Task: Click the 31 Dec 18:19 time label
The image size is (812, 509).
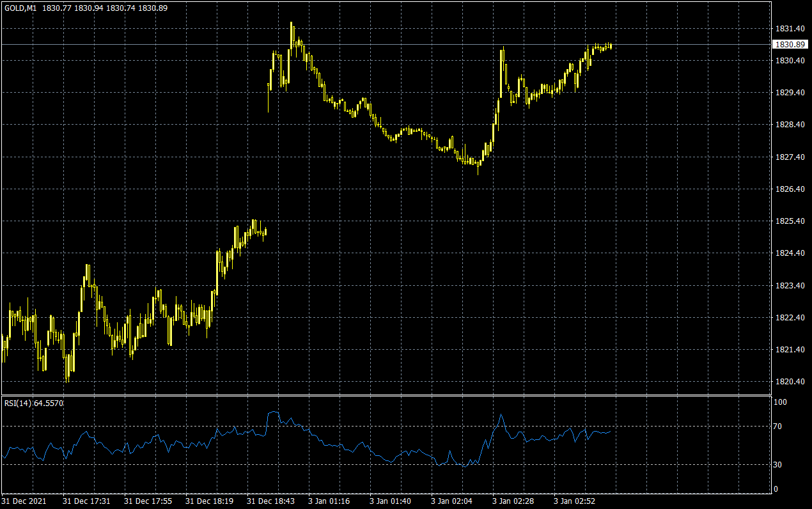Action: 209,501
